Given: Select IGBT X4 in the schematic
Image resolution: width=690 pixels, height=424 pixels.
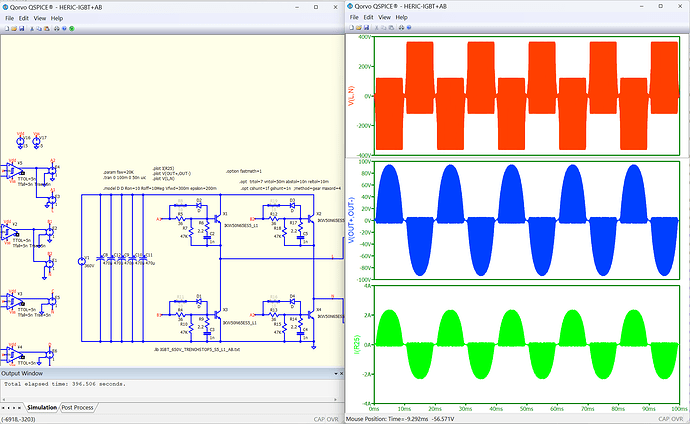Looking at the screenshot, I should [x=311, y=314].
